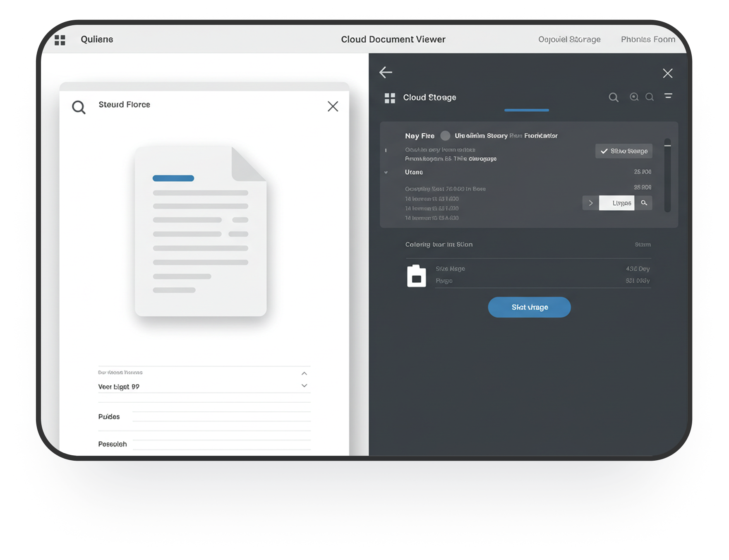This screenshot has width=729, height=560.
Task: Click the Lyras button
Action: (x=617, y=203)
